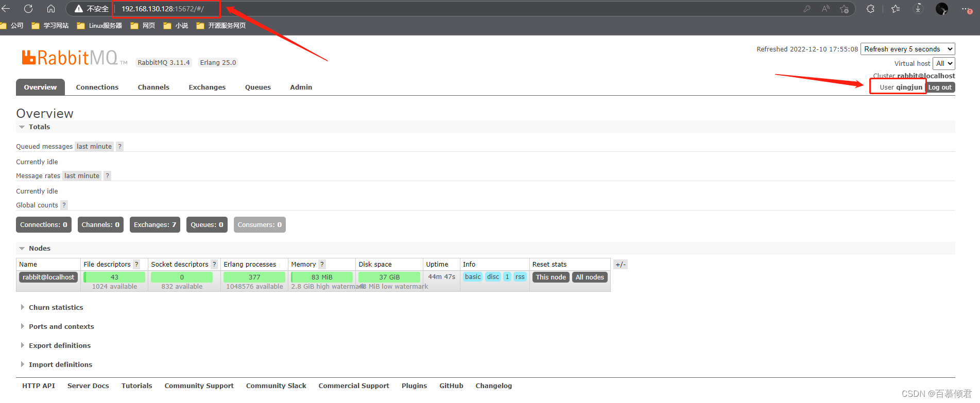
Task: Open the browser settings and more menu
Action: (967, 9)
